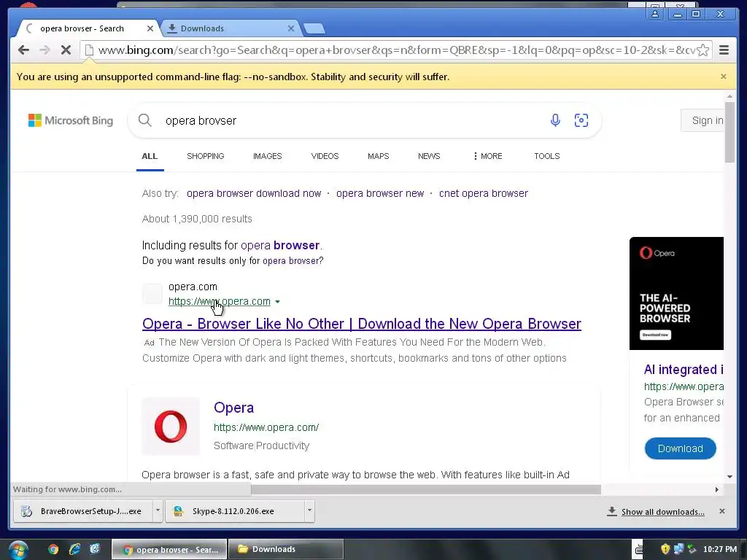Switch to the MAPS tab
This screenshot has width=747, height=560.
pyautogui.click(x=379, y=156)
